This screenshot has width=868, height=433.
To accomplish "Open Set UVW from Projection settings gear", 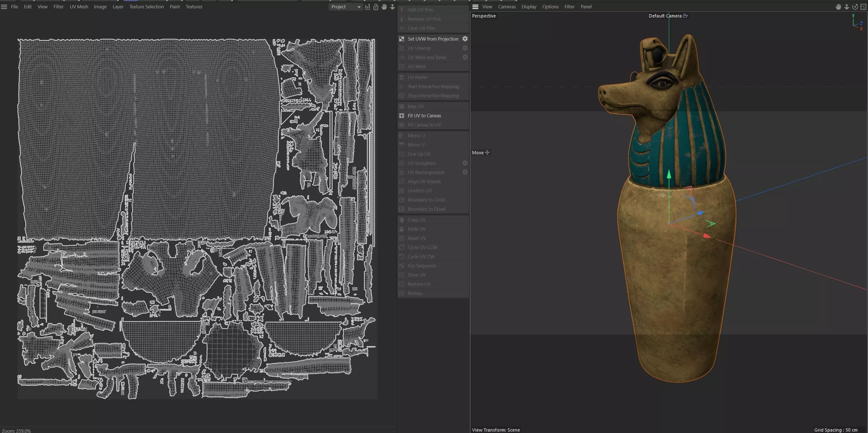I will [x=465, y=39].
